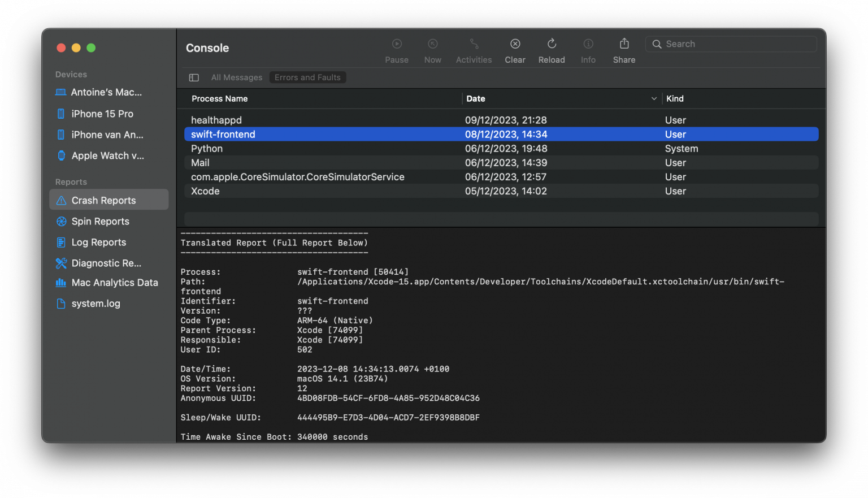Viewport: 868px width, 498px height.
Task: Open the Activities view
Action: [x=474, y=50]
